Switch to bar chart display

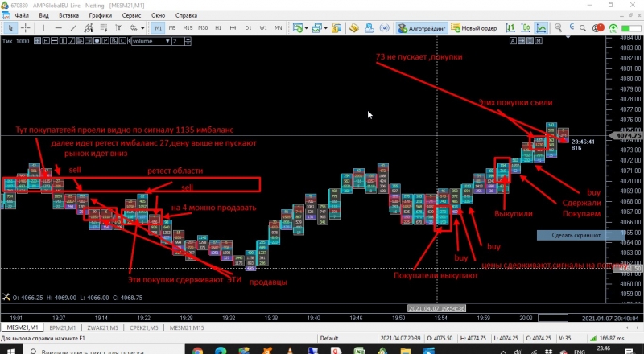point(510,28)
